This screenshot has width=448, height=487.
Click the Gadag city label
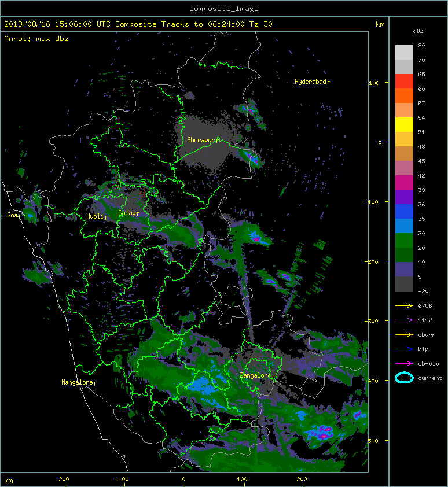pyautogui.click(x=128, y=213)
